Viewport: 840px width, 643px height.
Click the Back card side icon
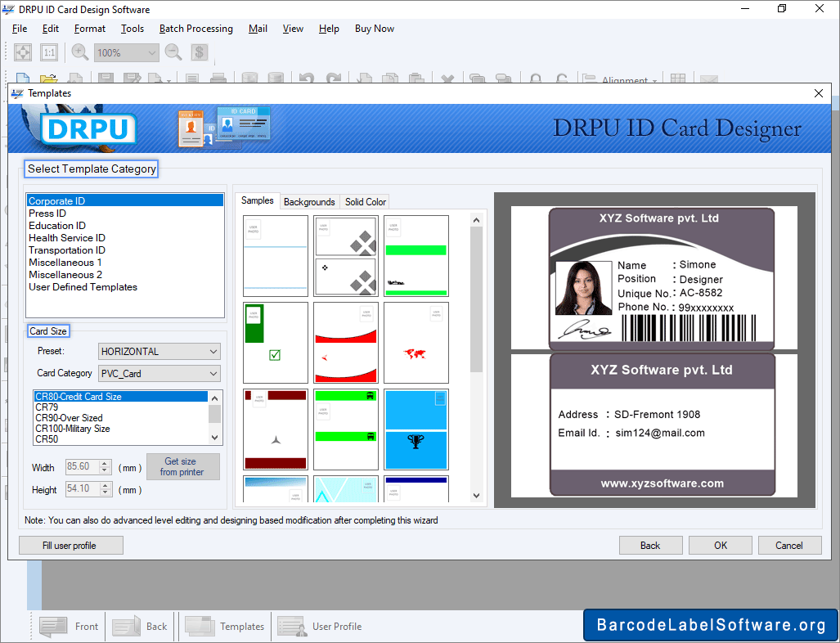(127, 626)
